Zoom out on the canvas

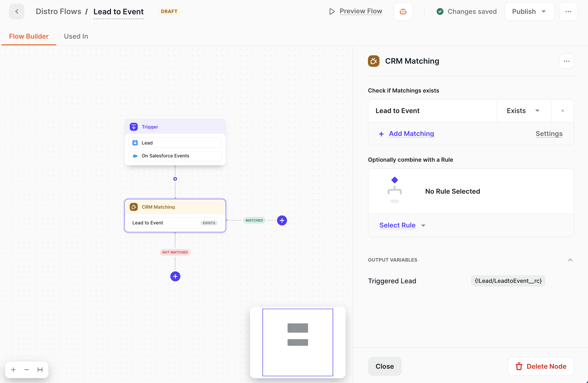coord(27,369)
